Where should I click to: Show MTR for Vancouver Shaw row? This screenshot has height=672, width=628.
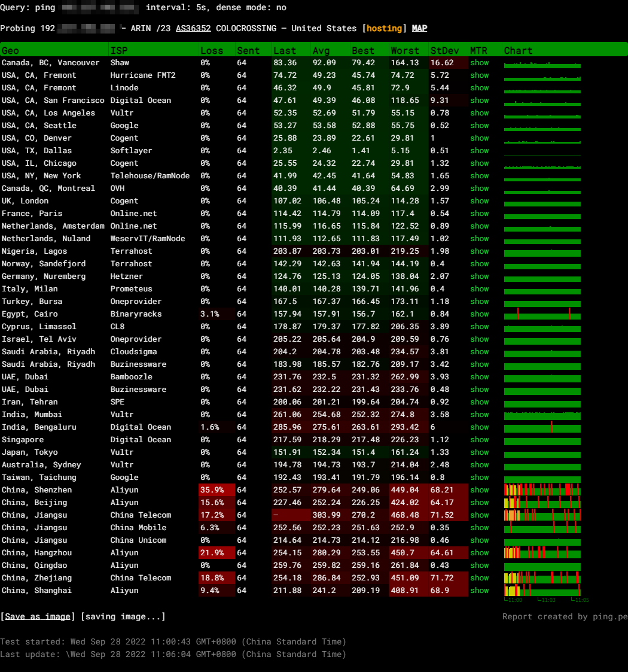(x=479, y=63)
